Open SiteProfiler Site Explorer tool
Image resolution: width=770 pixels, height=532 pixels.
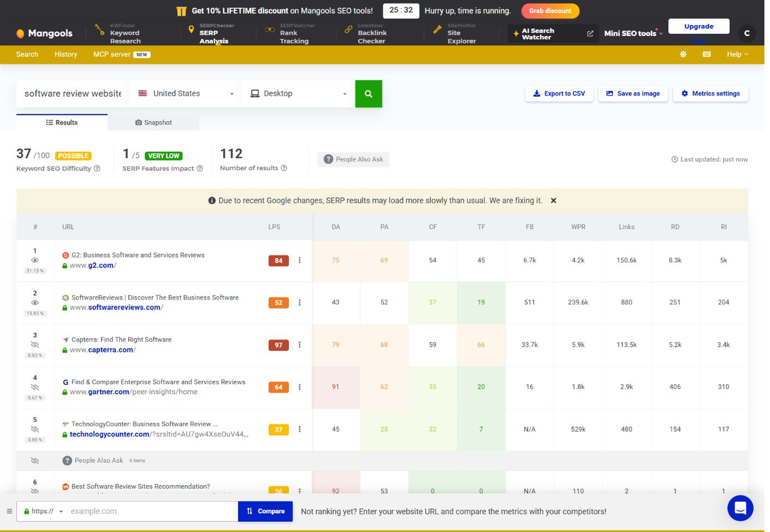pyautogui.click(x=454, y=34)
